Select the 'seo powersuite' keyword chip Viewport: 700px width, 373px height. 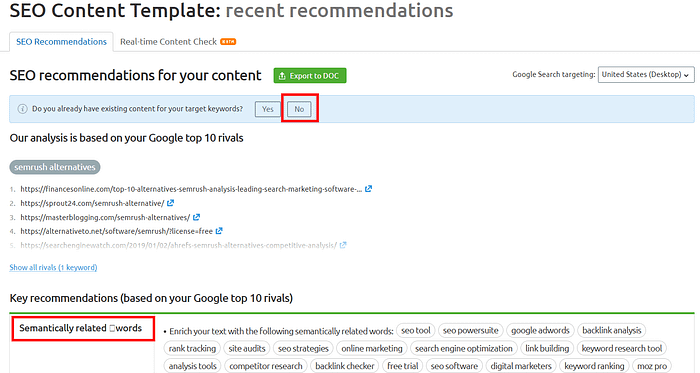pos(471,331)
